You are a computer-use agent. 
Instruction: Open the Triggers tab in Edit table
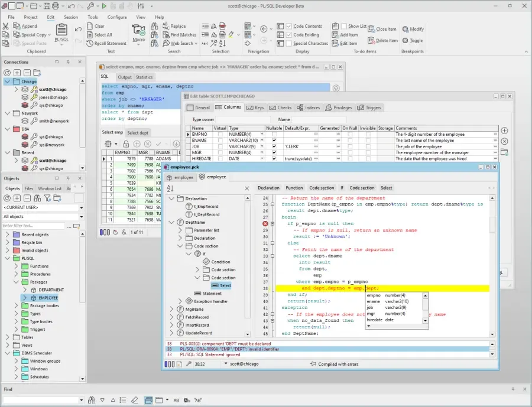pyautogui.click(x=369, y=108)
